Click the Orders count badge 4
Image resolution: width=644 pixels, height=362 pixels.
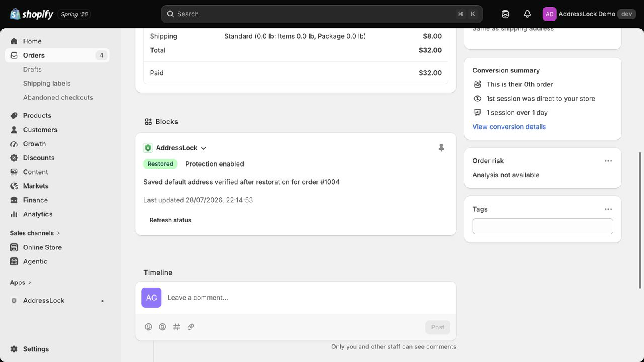coord(101,55)
